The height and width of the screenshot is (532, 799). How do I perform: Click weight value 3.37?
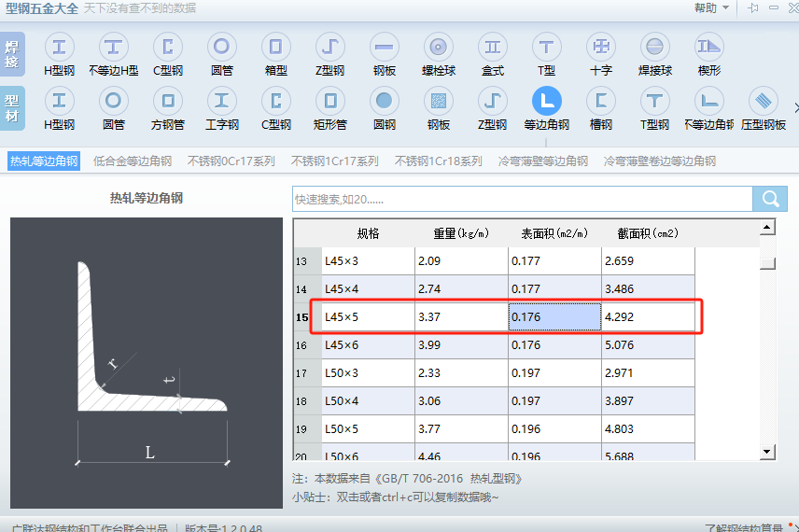point(461,317)
